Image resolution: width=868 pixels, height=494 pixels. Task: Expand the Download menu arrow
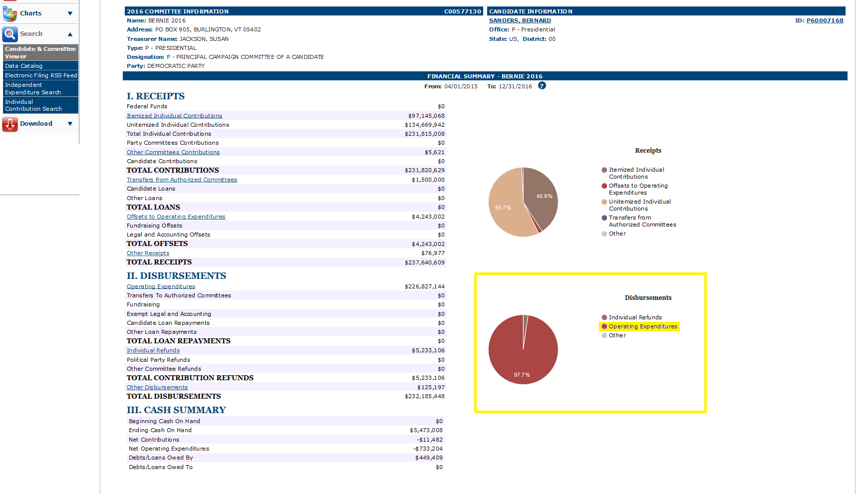(70, 124)
